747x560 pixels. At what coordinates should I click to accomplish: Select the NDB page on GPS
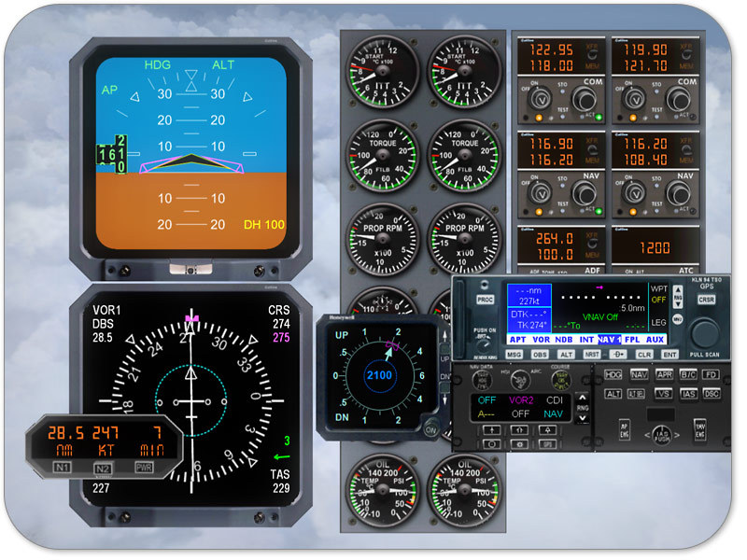(x=564, y=340)
